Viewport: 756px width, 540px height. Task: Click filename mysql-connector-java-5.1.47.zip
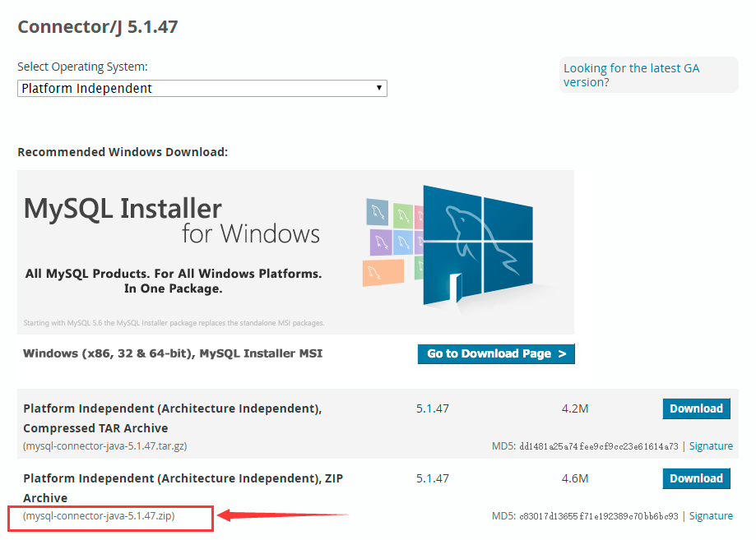click(x=99, y=516)
